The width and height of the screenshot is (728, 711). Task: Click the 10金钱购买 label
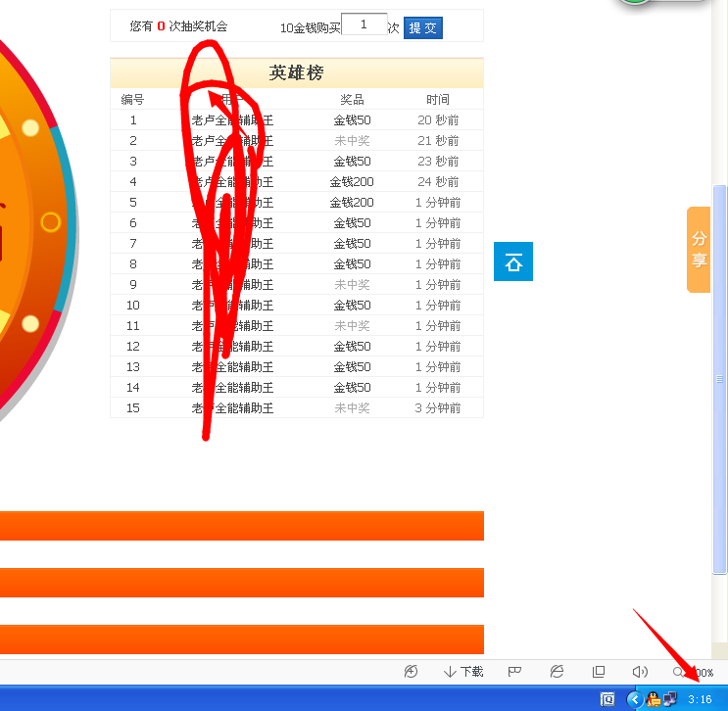[x=311, y=28]
